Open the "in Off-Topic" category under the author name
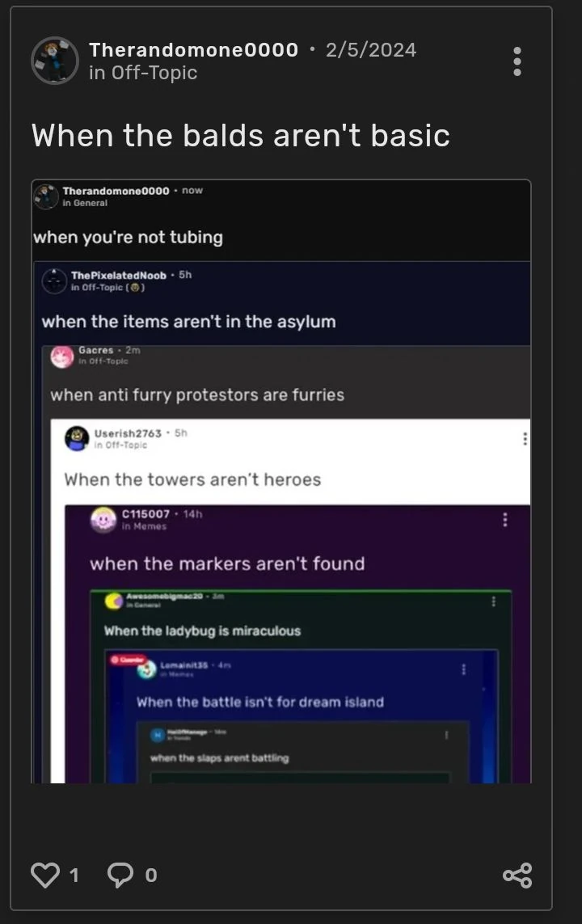Image resolution: width=582 pixels, height=924 pixels. pyautogui.click(x=143, y=73)
